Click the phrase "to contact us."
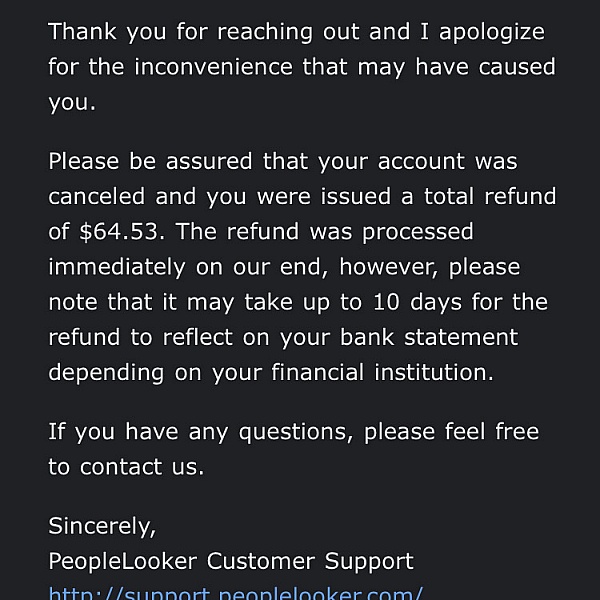This screenshot has width=600, height=600. 125,467
